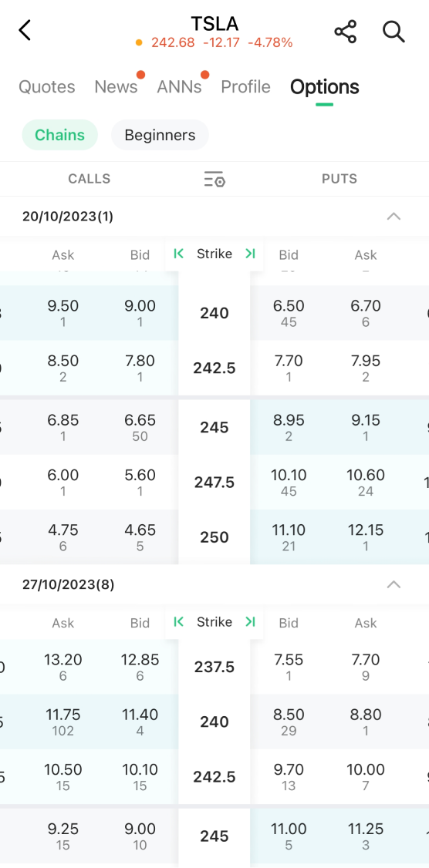Screen dimensions: 429x868
Task: Select the Chains view pill
Action: coord(60,135)
